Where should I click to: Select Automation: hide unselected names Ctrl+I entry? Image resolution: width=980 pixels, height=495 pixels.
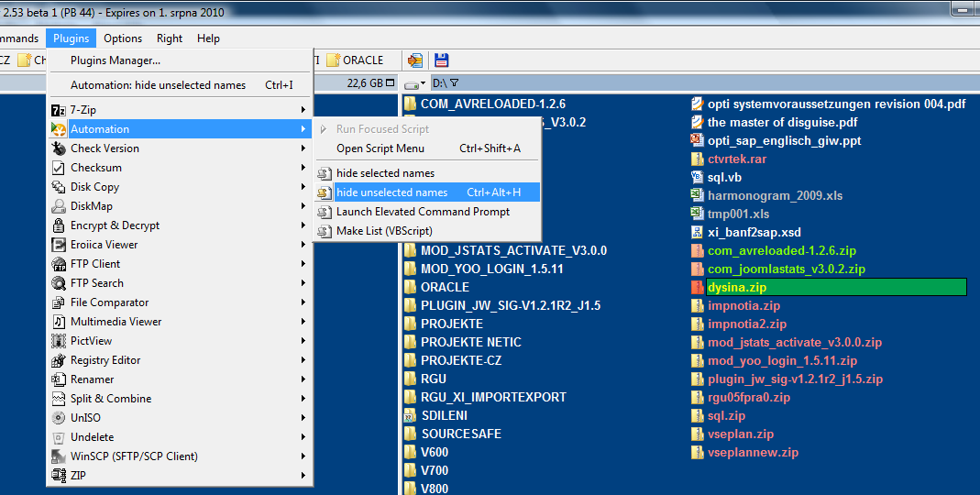(180, 85)
